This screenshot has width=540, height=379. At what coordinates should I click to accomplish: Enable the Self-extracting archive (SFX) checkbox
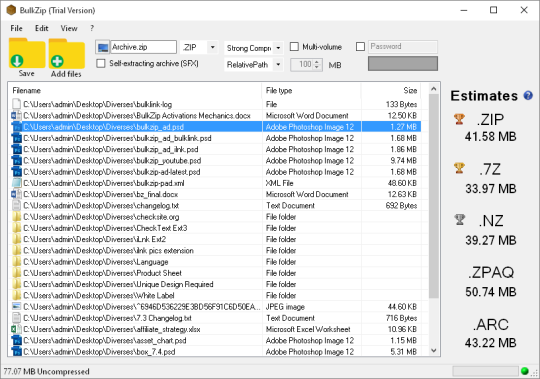(x=101, y=63)
